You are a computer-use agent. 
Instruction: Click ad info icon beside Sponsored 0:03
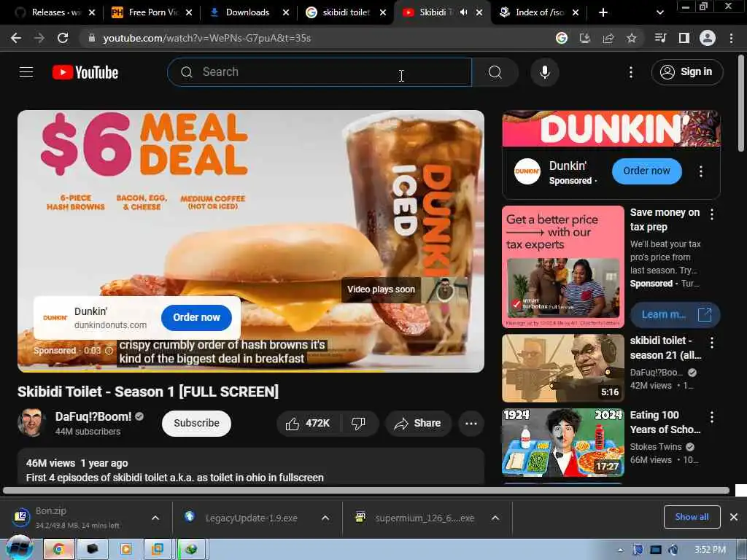[109, 351]
